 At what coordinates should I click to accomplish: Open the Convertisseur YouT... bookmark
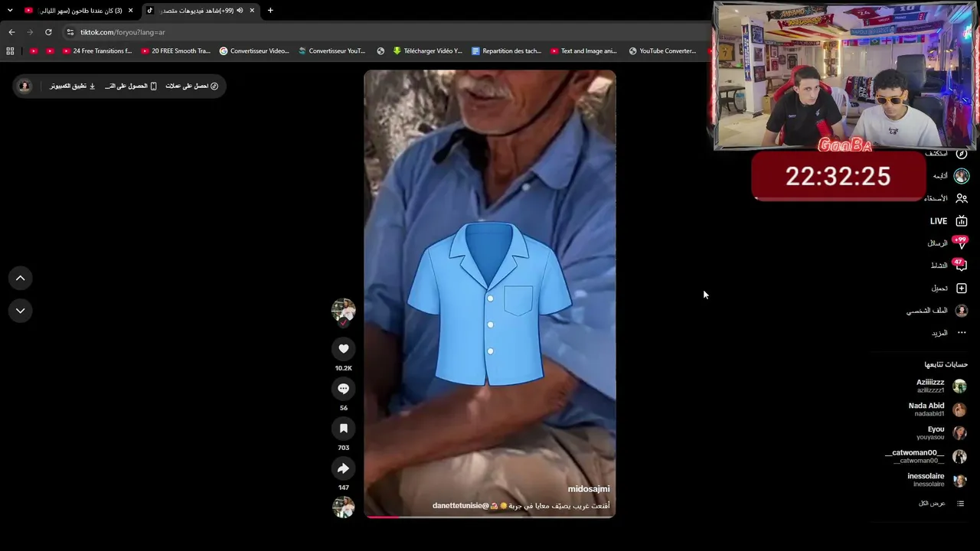click(x=332, y=51)
